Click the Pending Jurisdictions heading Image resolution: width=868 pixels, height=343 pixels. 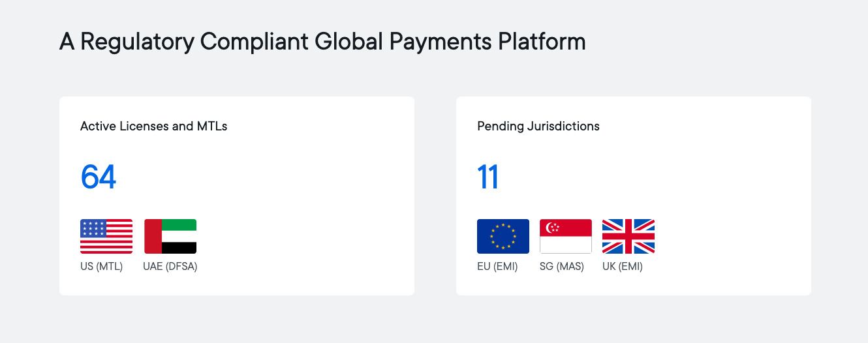(538, 126)
